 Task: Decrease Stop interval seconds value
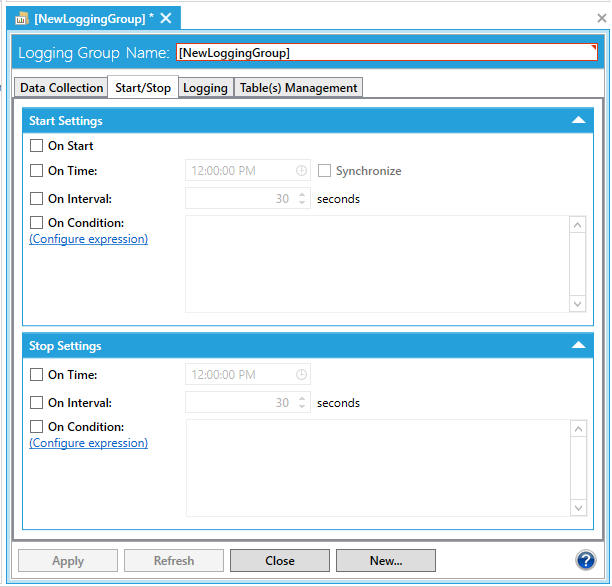tap(302, 407)
